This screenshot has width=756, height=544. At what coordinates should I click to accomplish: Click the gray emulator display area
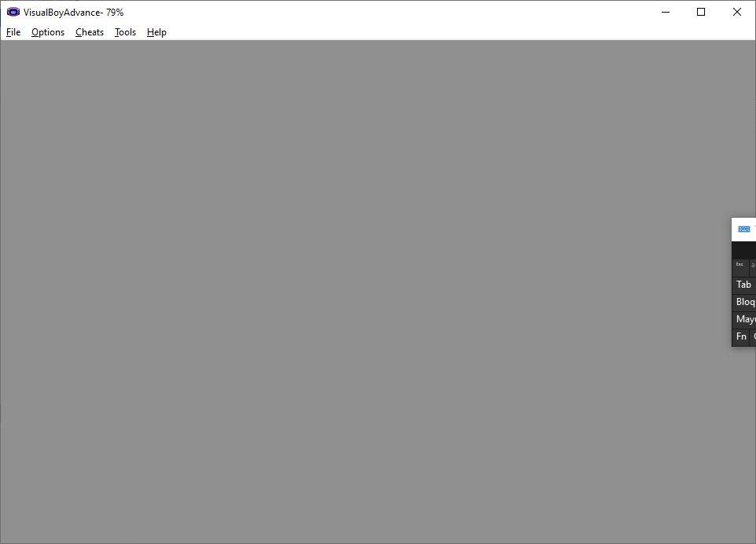pos(361,291)
